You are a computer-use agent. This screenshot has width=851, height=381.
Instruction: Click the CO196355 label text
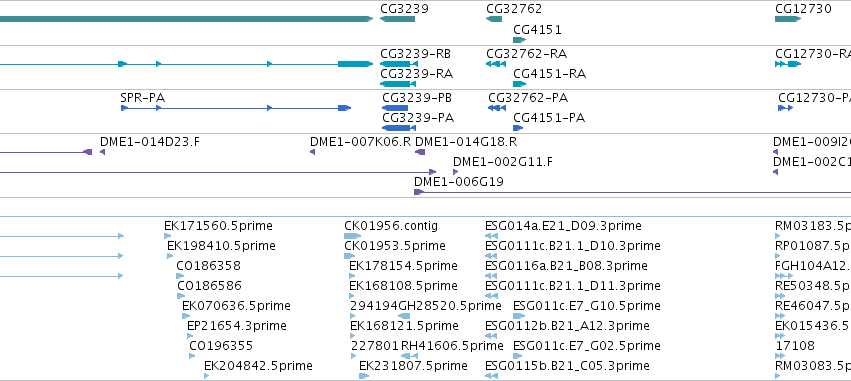pyautogui.click(x=221, y=346)
